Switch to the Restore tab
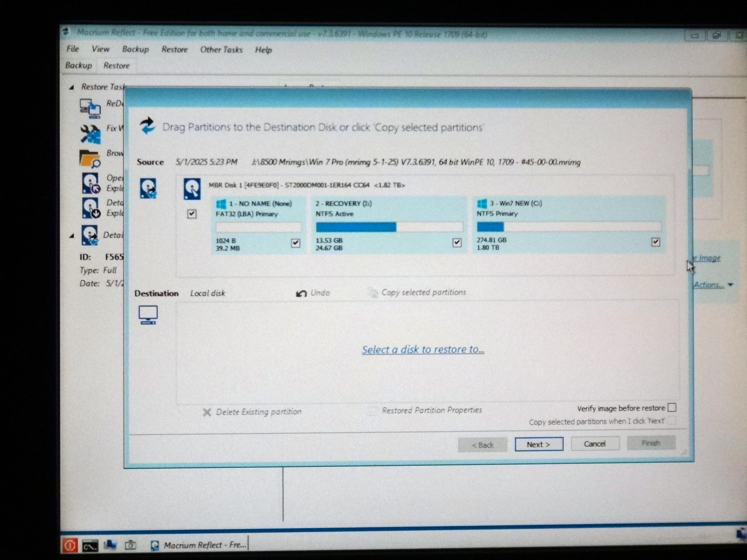 click(116, 65)
